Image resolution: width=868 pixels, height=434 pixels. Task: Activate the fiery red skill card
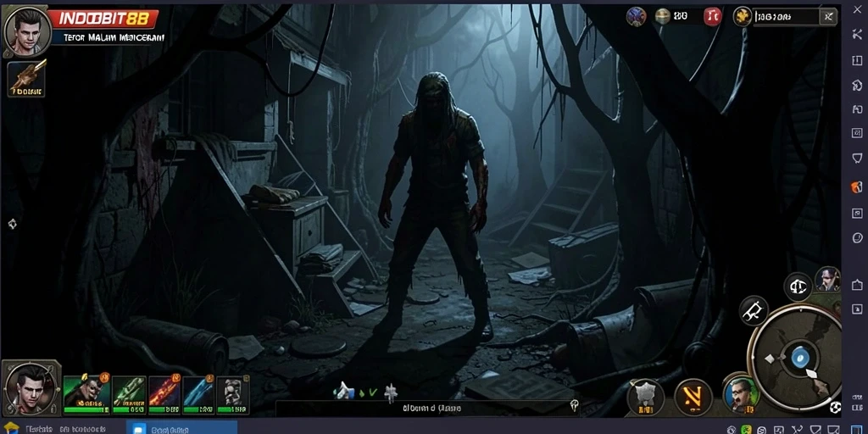coord(164,395)
